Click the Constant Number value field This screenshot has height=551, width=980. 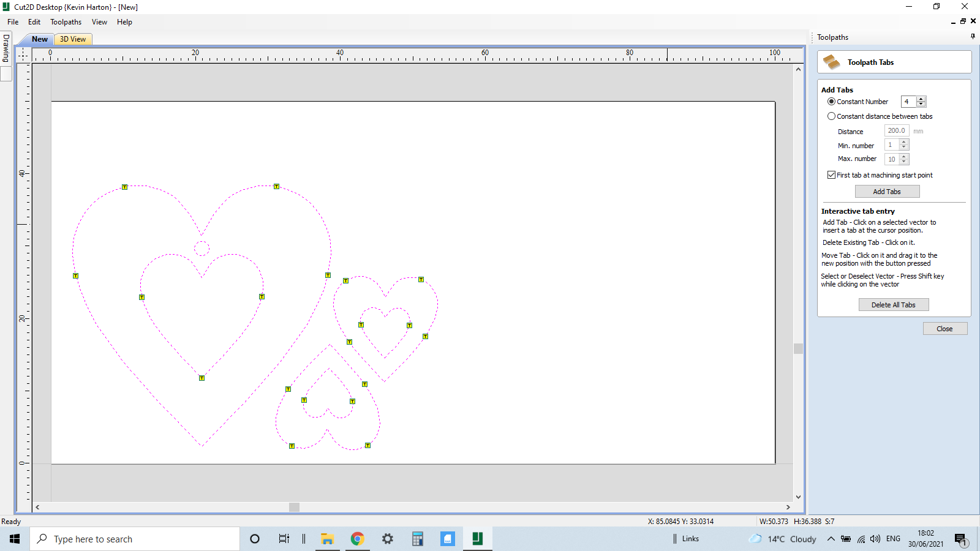(x=909, y=102)
